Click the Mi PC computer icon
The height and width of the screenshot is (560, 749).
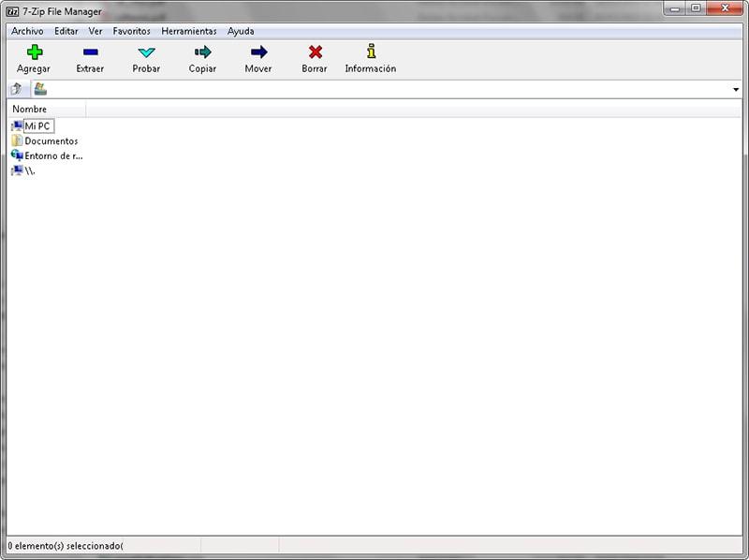click(17, 126)
